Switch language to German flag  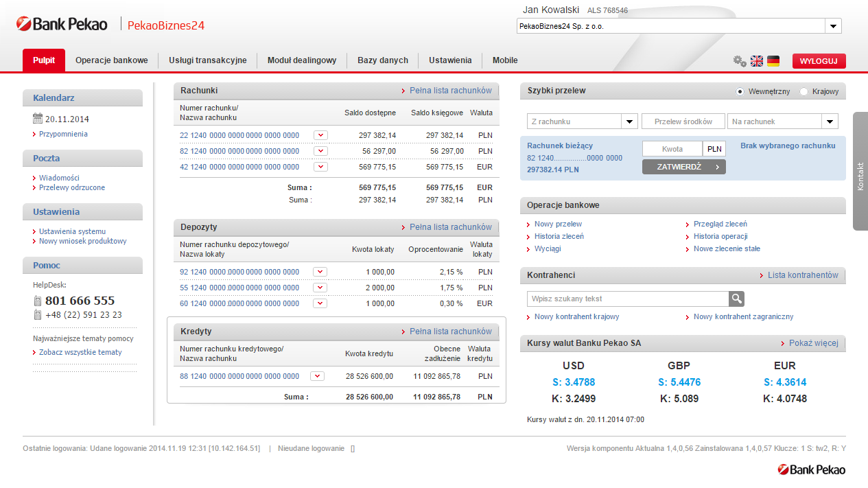point(773,61)
